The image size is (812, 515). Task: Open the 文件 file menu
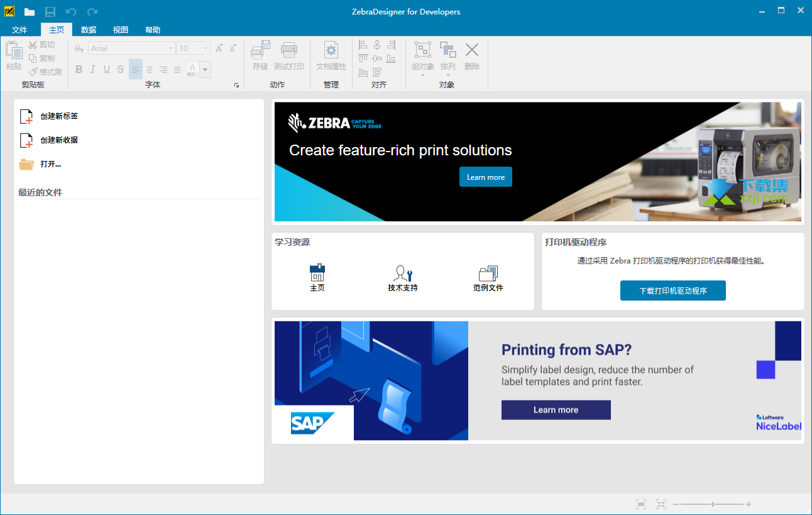pyautogui.click(x=19, y=30)
